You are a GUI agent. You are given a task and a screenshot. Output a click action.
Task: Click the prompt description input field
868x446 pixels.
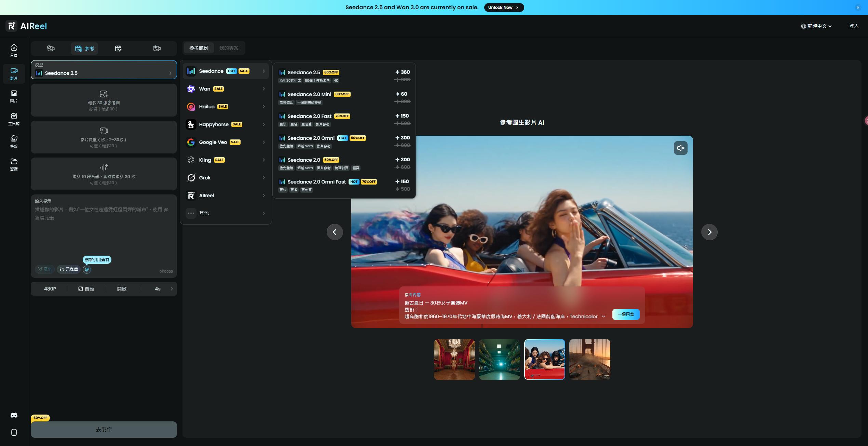tap(104, 232)
